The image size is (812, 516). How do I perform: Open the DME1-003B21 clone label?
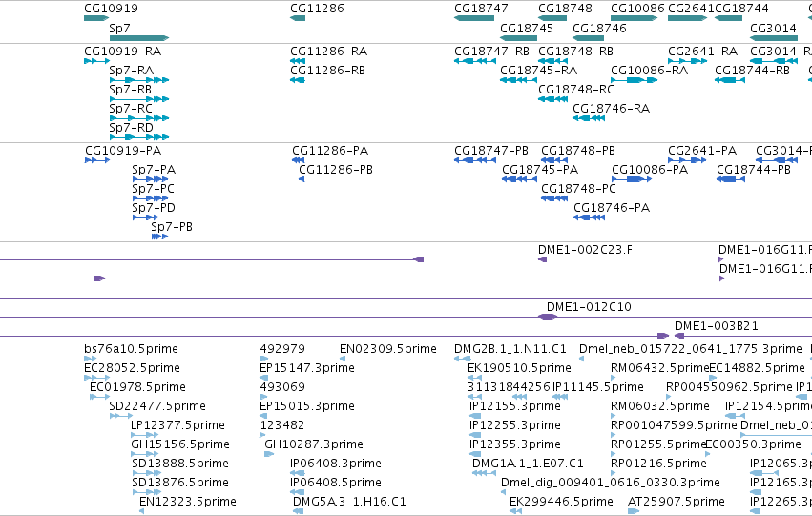[x=717, y=326]
